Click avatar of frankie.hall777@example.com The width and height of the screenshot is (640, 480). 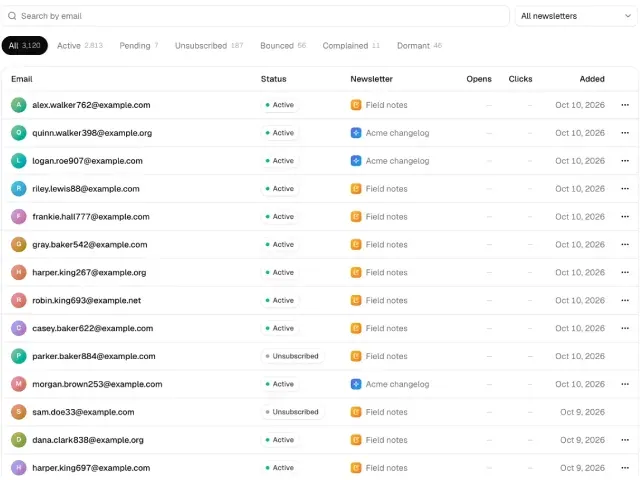[19, 216]
